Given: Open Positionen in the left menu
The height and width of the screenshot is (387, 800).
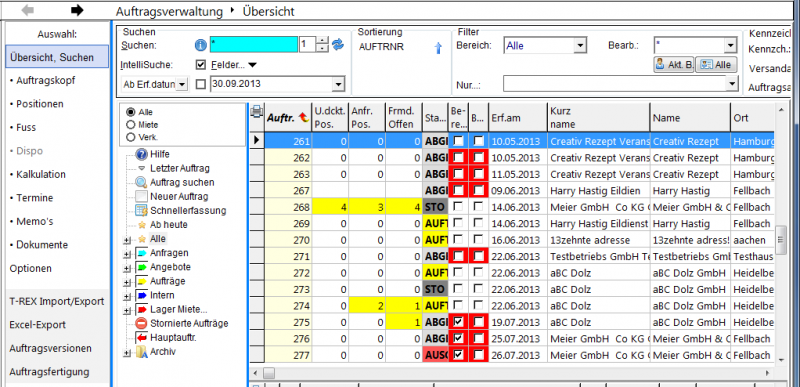Looking at the screenshot, I should point(37,104).
